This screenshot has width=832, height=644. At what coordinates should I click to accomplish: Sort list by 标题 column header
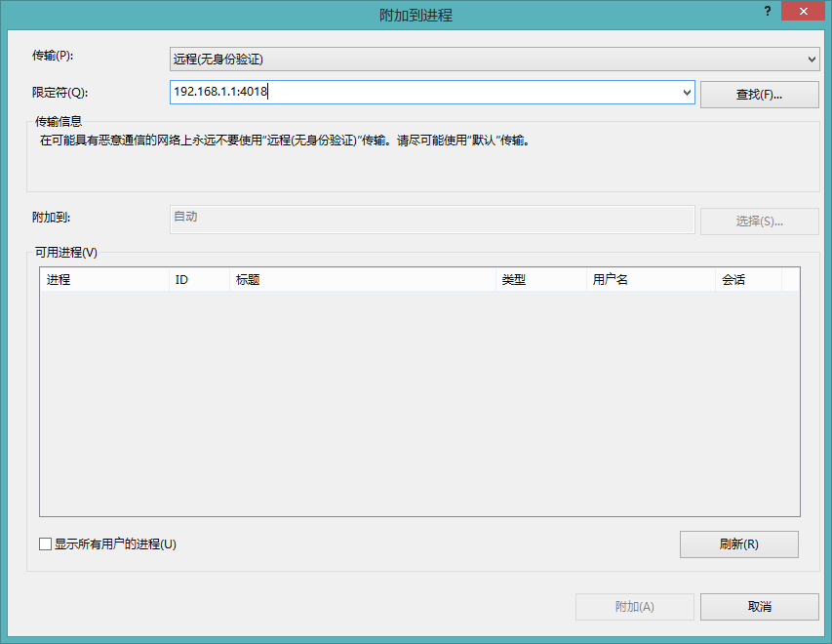click(x=361, y=280)
